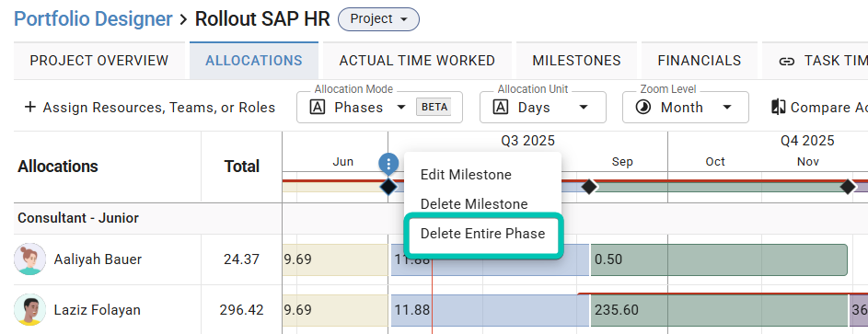
Task: Click Laziz Folayan's 9.69 beige allocation cell
Action: [335, 310]
